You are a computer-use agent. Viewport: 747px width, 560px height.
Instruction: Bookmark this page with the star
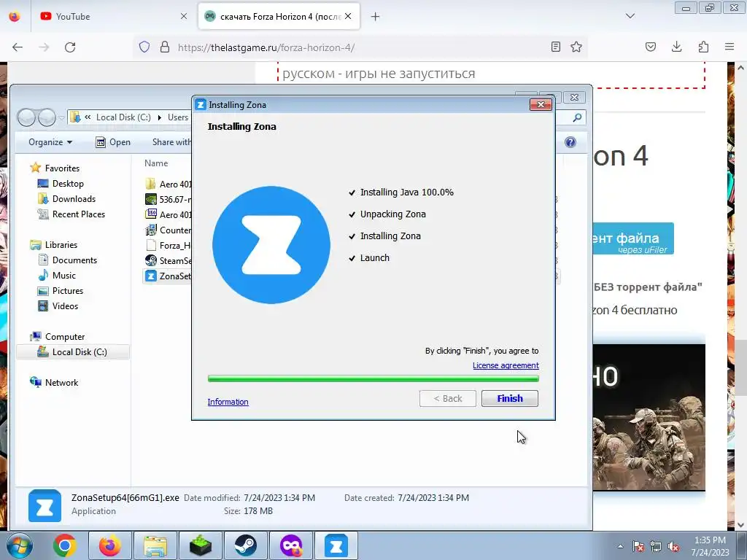(x=576, y=47)
